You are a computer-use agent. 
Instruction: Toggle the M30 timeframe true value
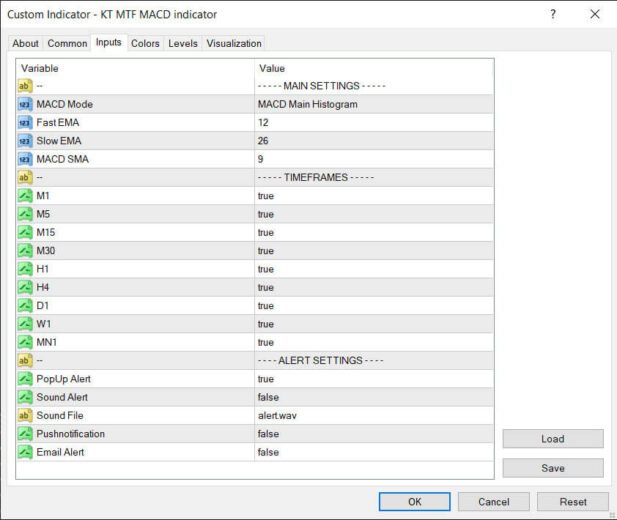point(374,251)
